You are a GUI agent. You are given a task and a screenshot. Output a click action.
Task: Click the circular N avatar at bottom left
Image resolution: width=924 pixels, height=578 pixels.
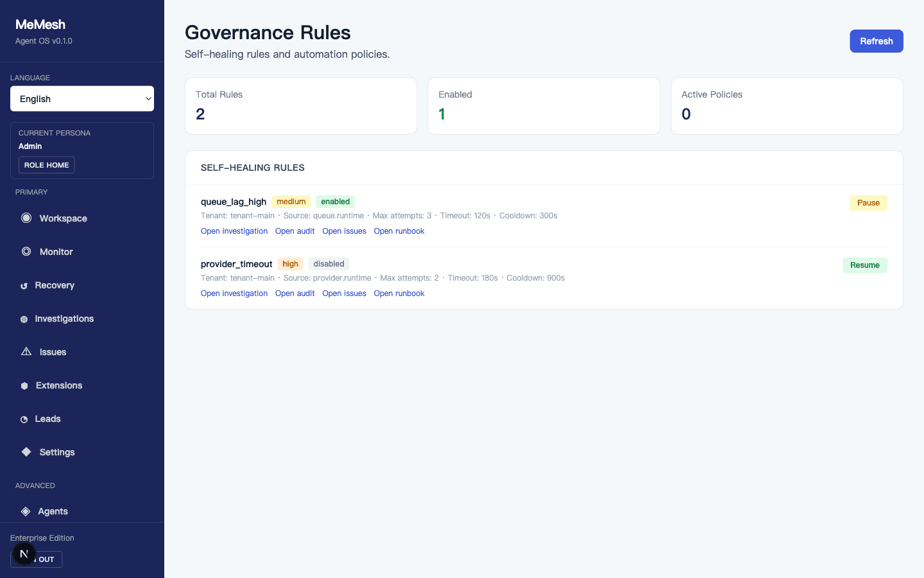24,553
